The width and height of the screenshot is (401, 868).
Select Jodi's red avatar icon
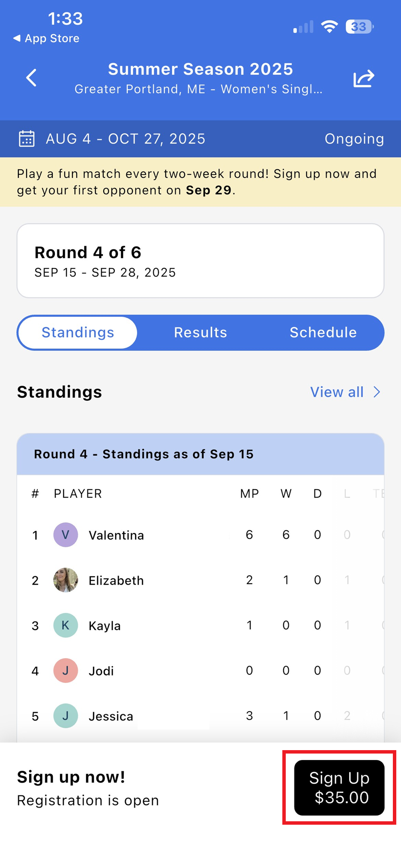[65, 671]
